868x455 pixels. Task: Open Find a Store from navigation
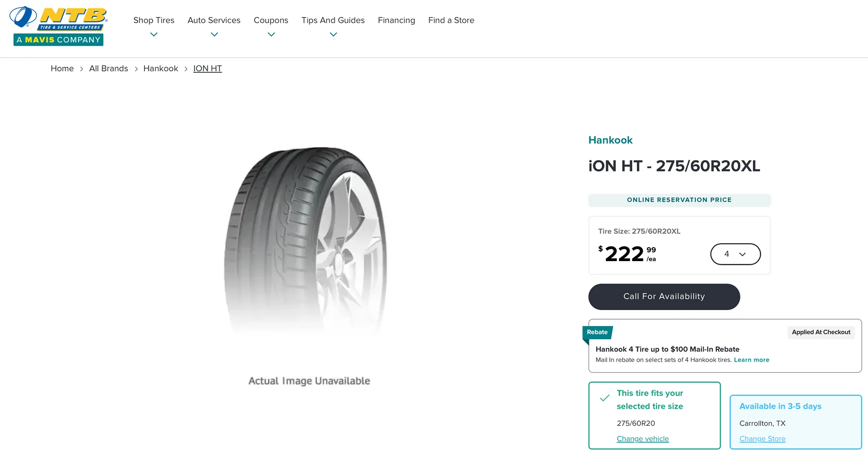pyautogui.click(x=451, y=20)
